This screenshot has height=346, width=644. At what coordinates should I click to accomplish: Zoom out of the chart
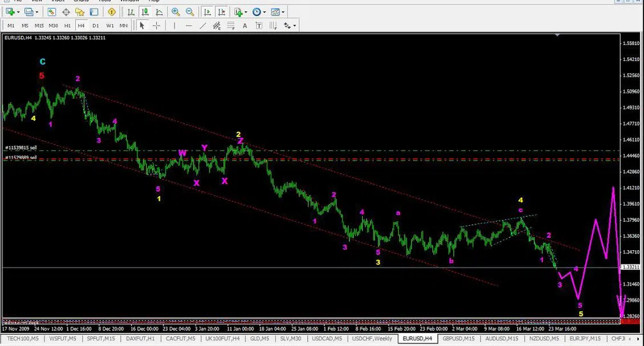[x=190, y=12]
